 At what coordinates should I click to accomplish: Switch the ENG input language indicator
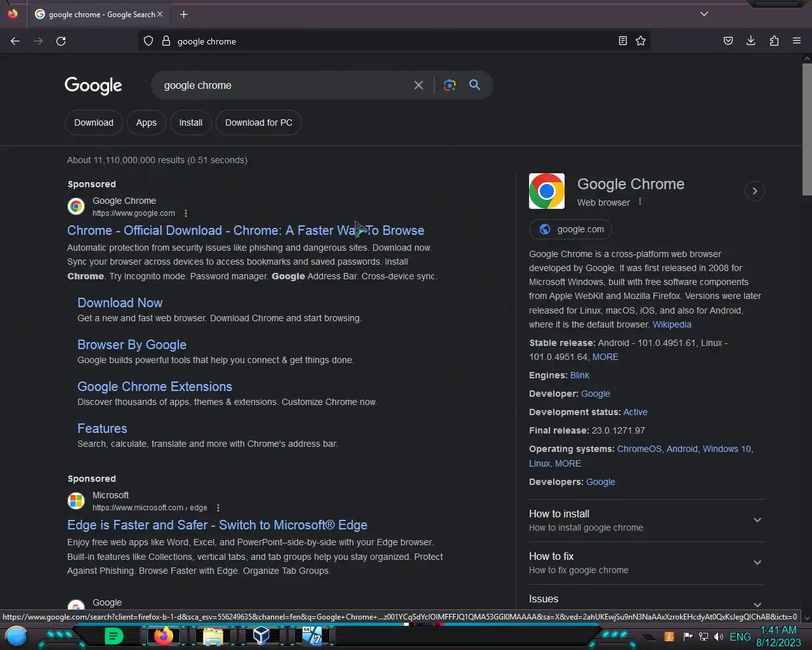740,637
